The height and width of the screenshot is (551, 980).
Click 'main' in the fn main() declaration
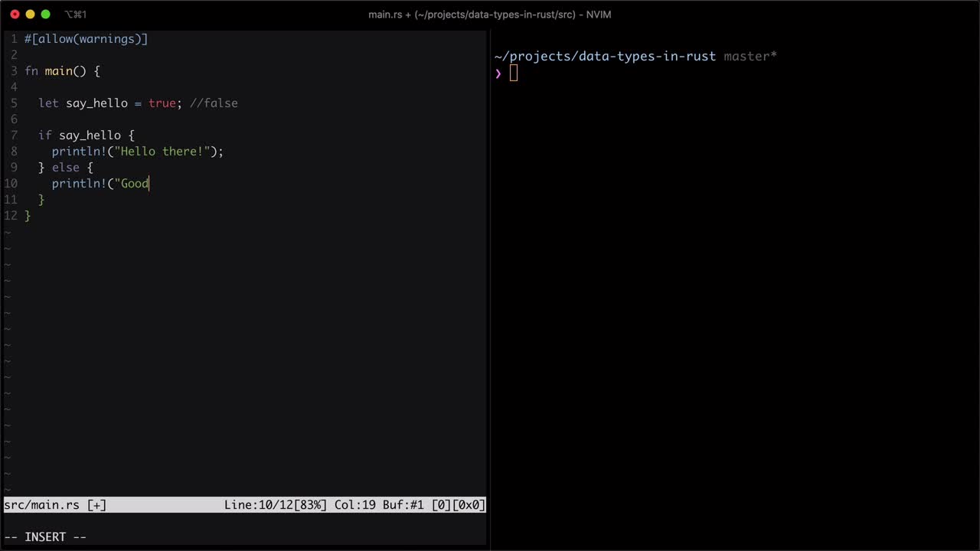58,71
